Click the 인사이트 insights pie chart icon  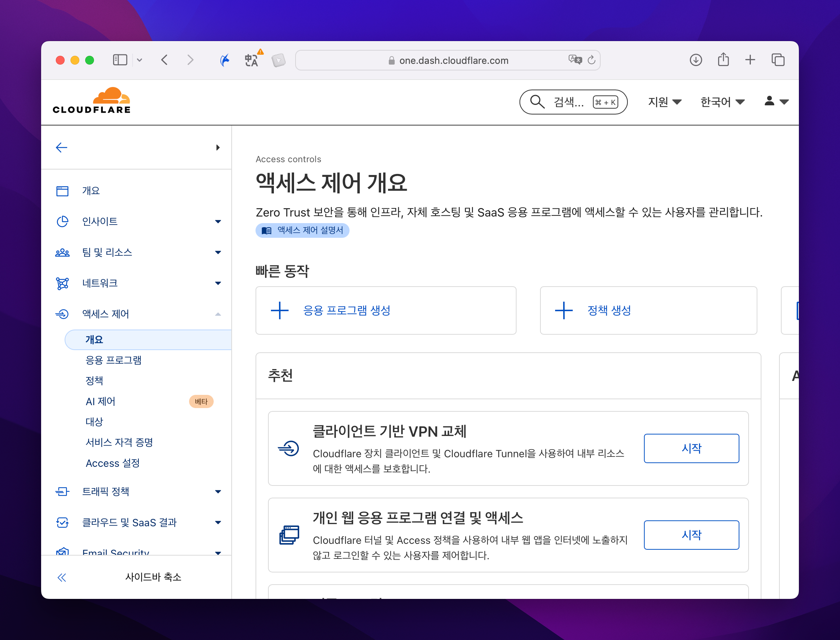click(62, 221)
